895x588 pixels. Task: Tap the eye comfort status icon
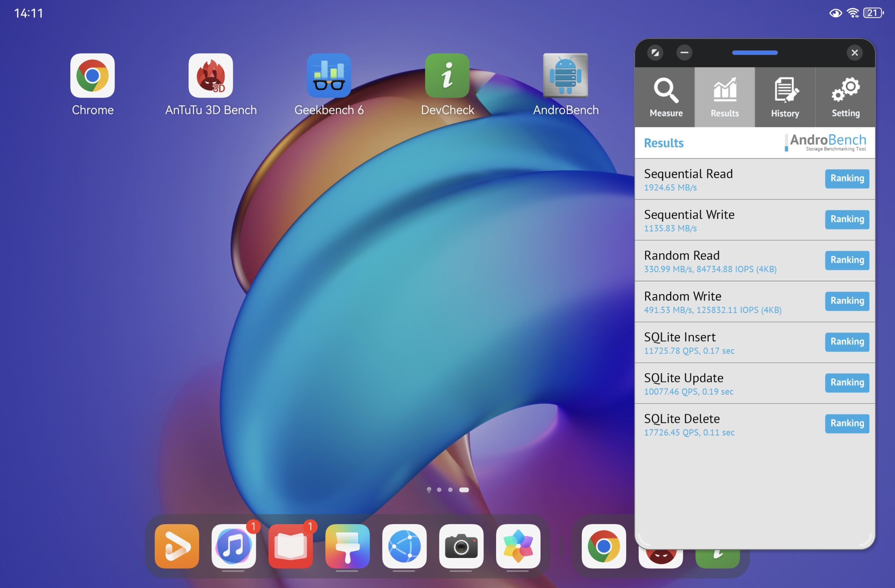(x=836, y=13)
